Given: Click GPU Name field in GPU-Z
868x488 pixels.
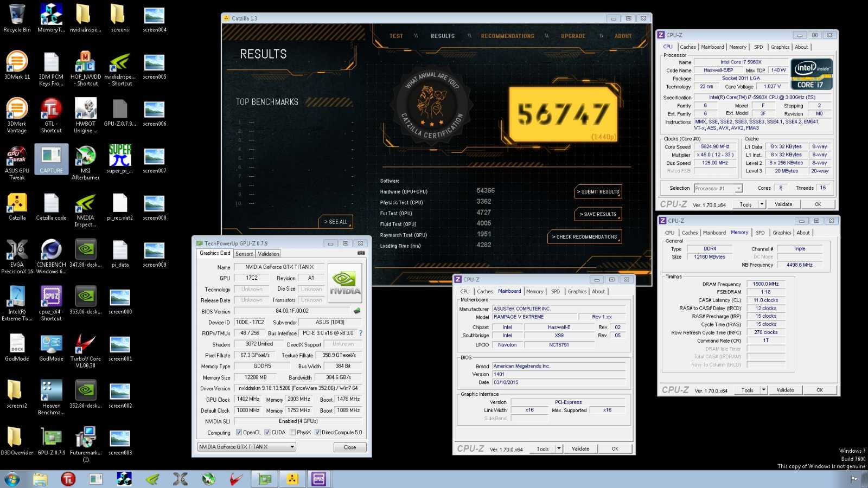Looking at the screenshot, I should 279,267.
